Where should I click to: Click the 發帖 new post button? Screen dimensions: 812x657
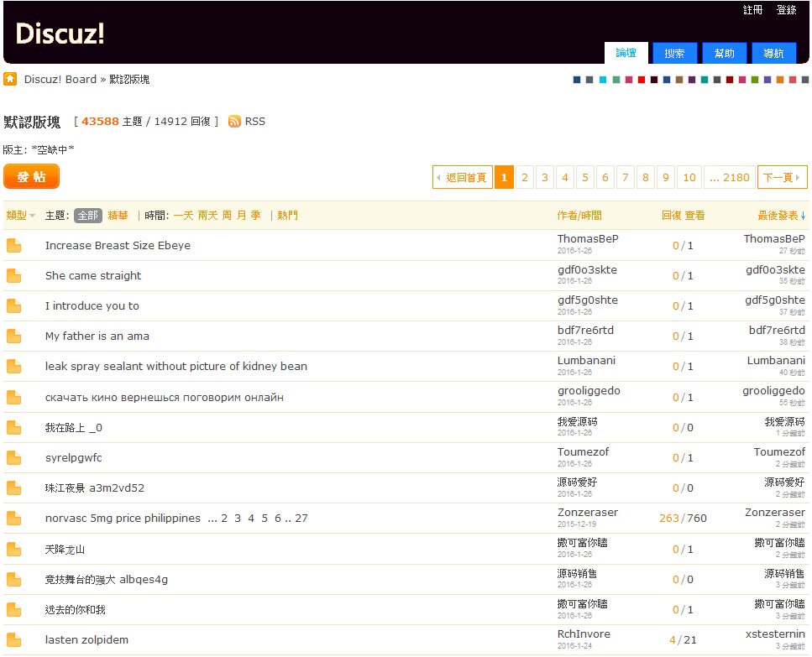pyautogui.click(x=32, y=177)
